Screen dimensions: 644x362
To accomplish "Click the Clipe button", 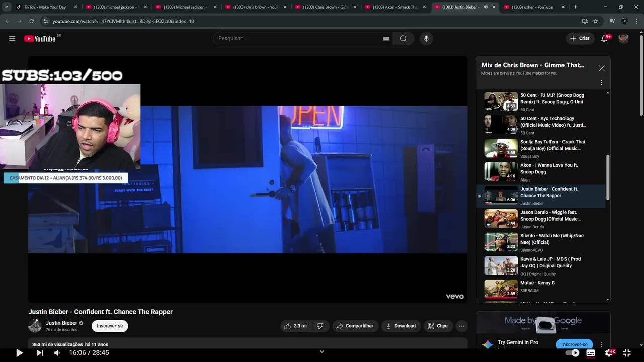I will [x=438, y=326].
